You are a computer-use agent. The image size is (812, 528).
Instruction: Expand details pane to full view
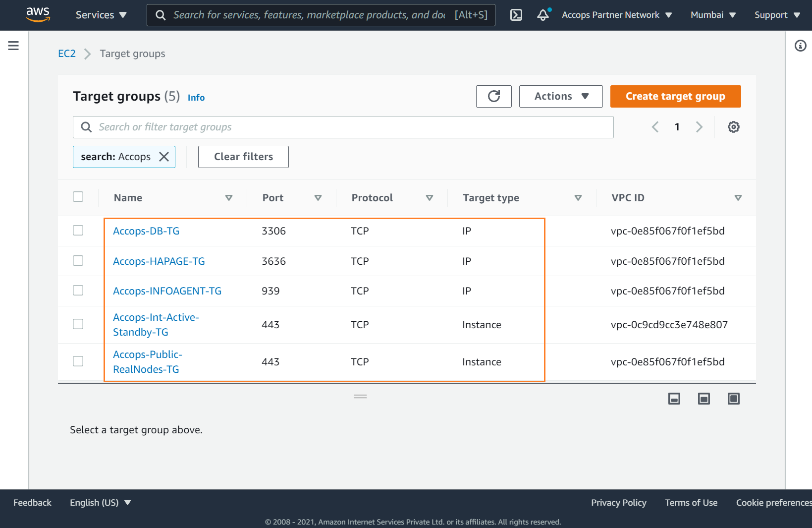[734, 399]
